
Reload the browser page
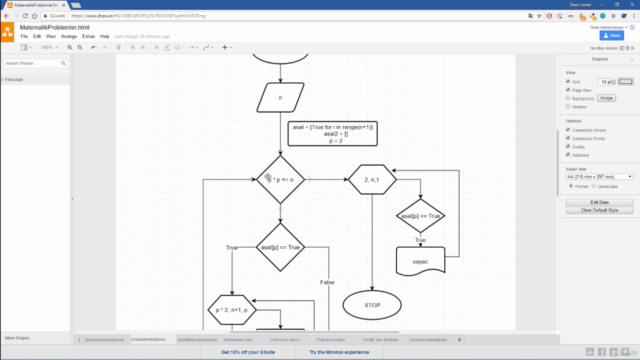(25, 16)
